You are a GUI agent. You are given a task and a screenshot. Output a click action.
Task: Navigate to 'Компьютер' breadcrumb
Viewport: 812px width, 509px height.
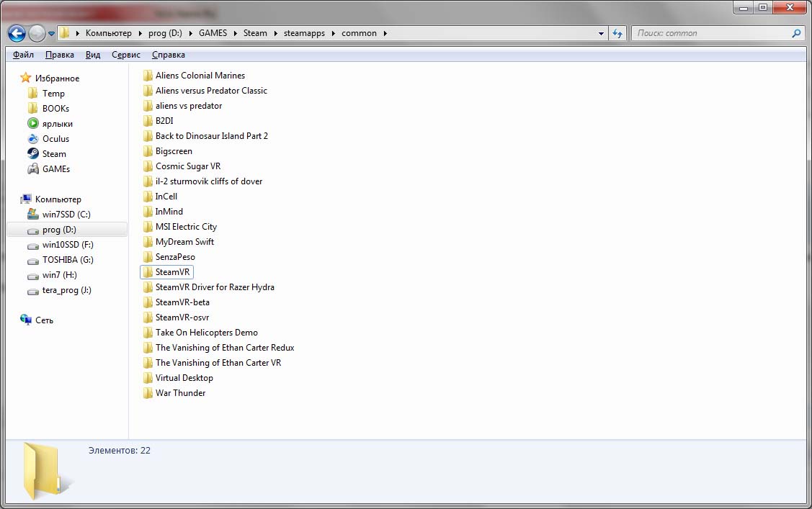click(109, 33)
